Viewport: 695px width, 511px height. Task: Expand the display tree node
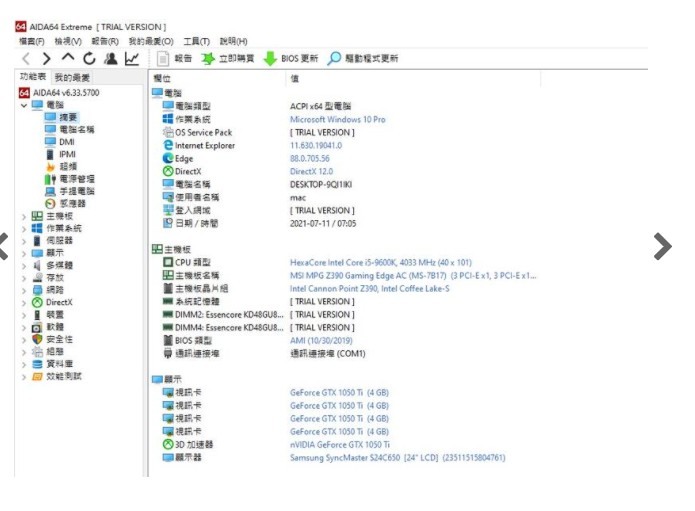(24, 254)
